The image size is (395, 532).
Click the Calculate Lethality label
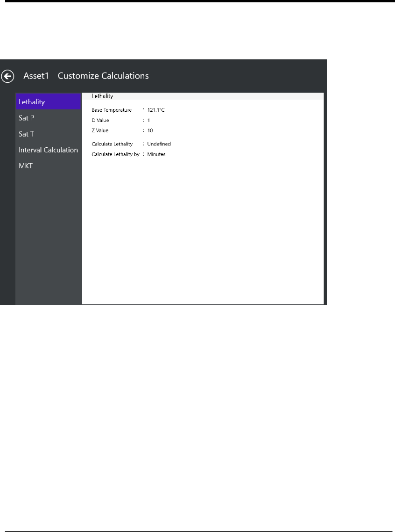(x=112, y=144)
